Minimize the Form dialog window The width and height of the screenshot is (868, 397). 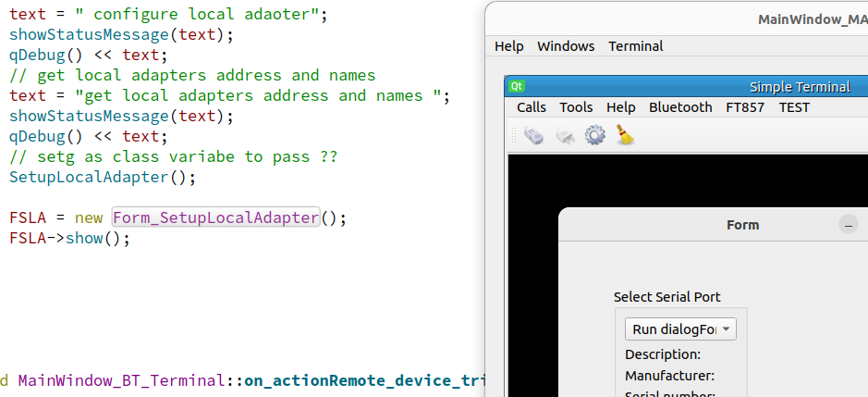(x=849, y=225)
